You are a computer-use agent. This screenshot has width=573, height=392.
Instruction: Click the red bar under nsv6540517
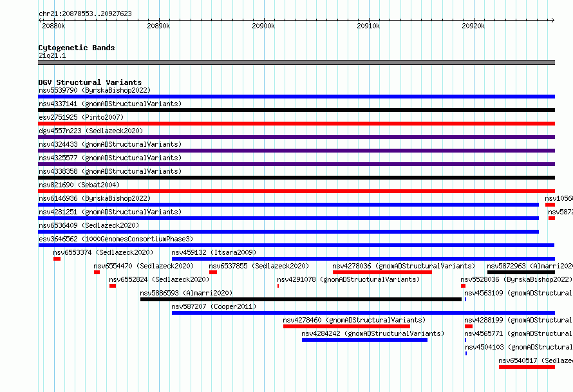coord(527,367)
